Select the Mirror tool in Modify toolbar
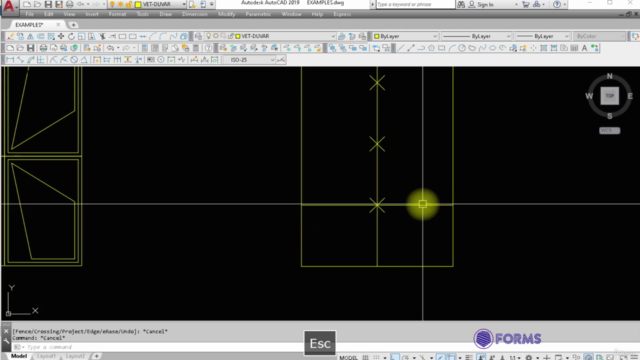640x360 pixels. pyautogui.click(x=31, y=36)
